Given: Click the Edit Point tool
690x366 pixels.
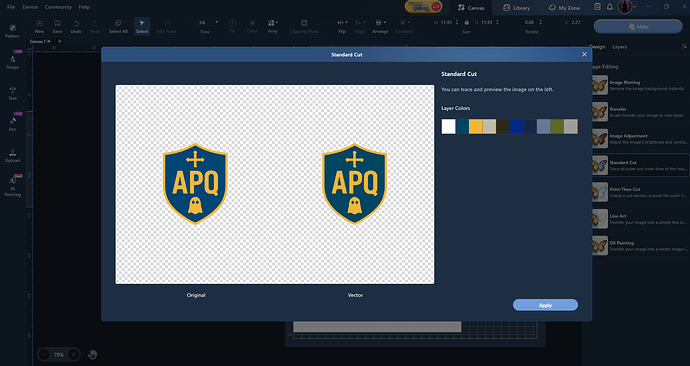Looking at the screenshot, I should (166, 26).
